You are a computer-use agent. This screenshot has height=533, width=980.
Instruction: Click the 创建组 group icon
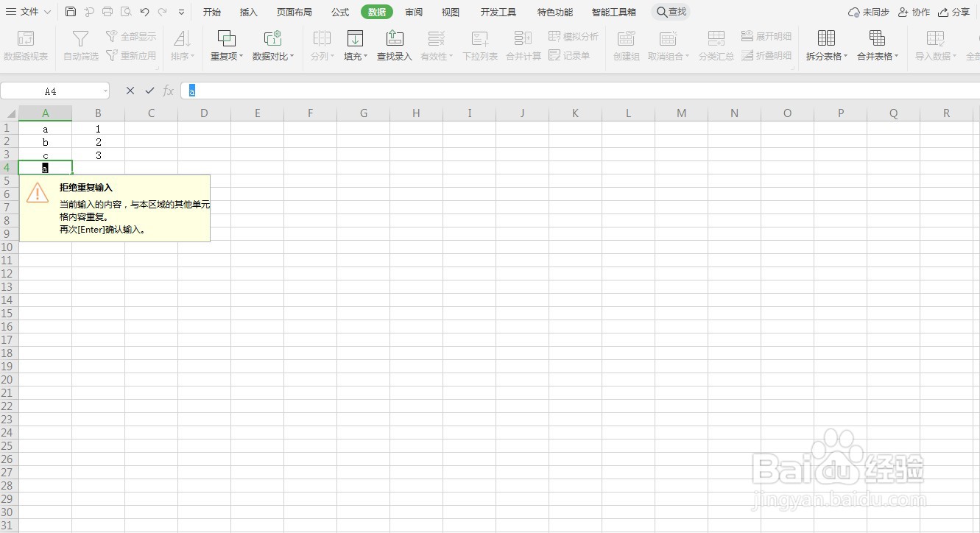pyautogui.click(x=627, y=38)
